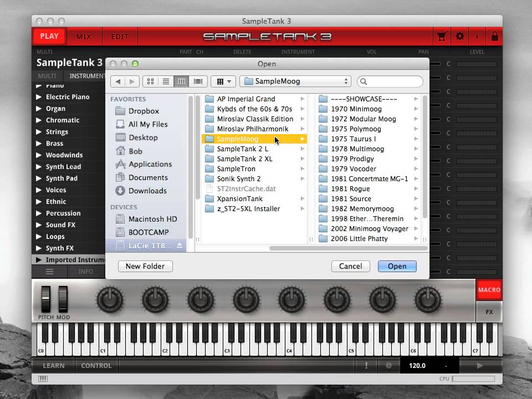
Task: Toggle the CONTROL button
Action: point(96,366)
